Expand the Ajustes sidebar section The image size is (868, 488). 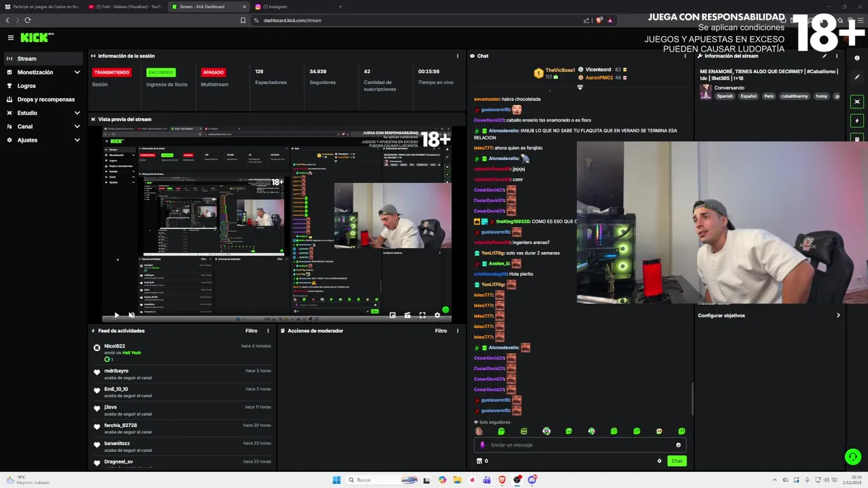[x=43, y=140]
